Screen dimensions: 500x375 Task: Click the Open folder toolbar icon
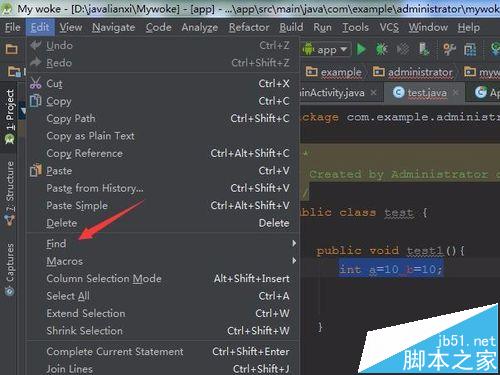[11, 49]
